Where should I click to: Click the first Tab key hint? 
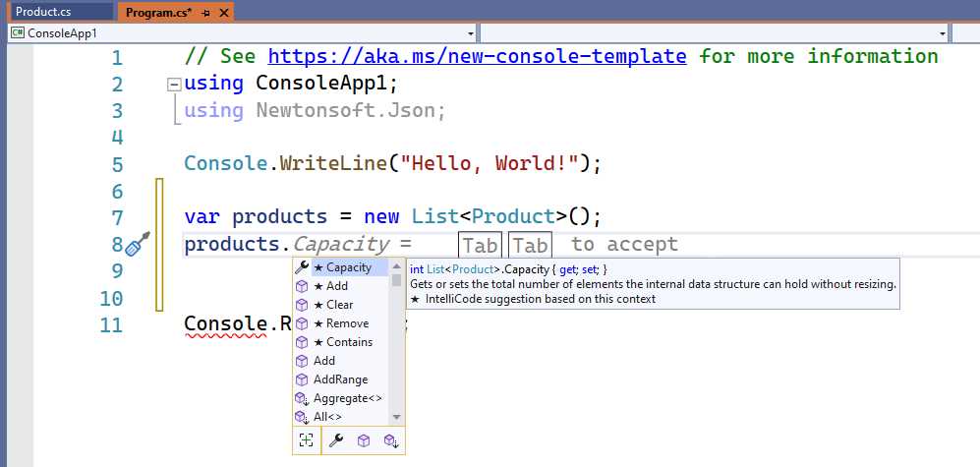[x=480, y=245]
